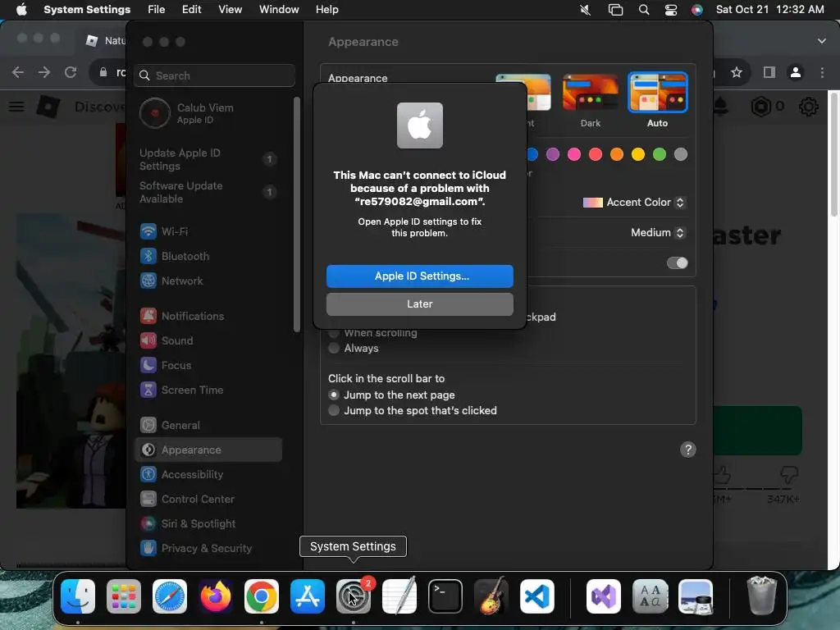Open App Store from the Dock
Screen dimensions: 840x630
(308, 596)
